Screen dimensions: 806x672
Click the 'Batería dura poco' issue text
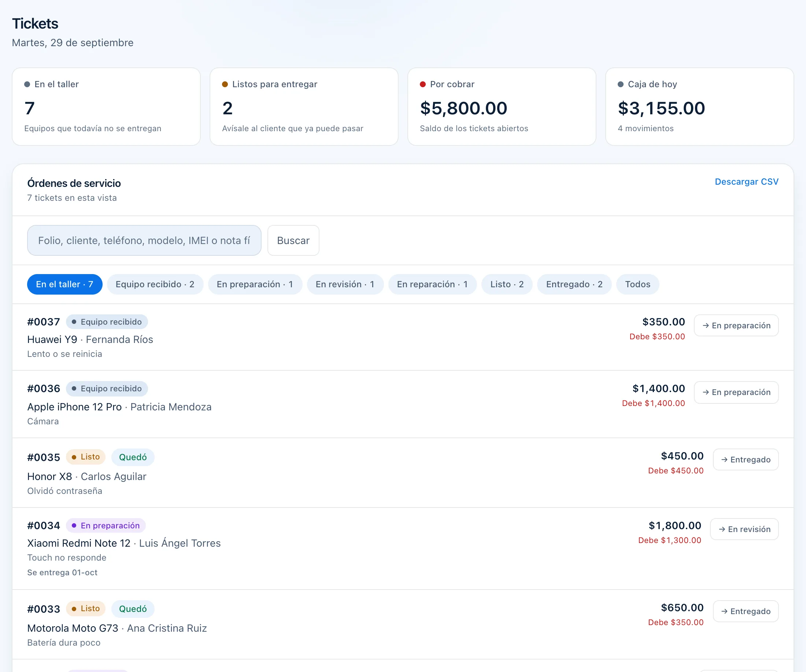(64, 642)
